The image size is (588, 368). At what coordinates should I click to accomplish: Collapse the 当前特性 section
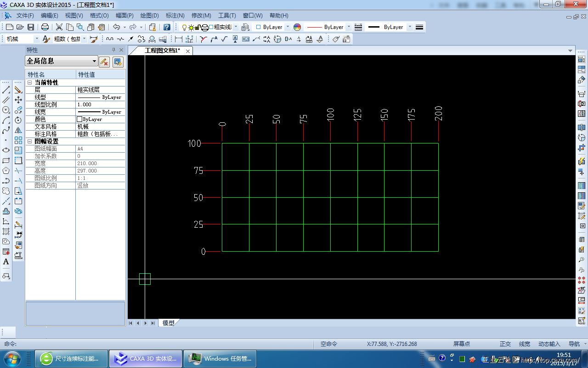30,82
